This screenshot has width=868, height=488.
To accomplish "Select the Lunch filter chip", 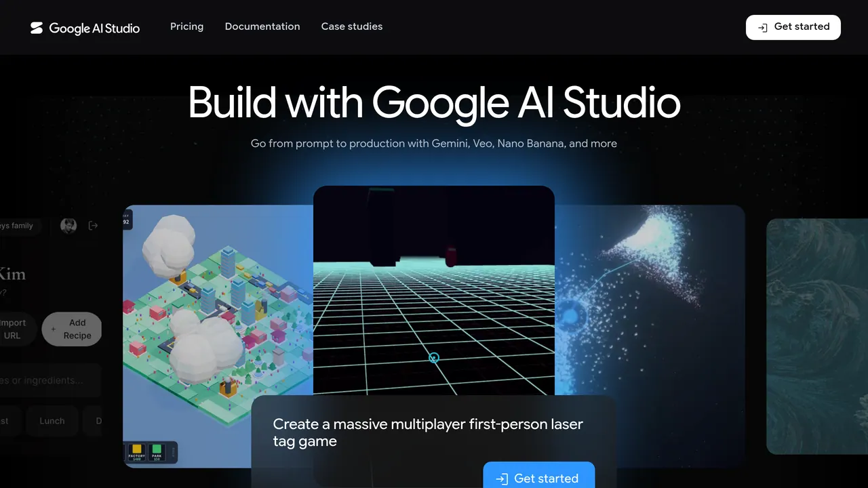I will point(52,421).
